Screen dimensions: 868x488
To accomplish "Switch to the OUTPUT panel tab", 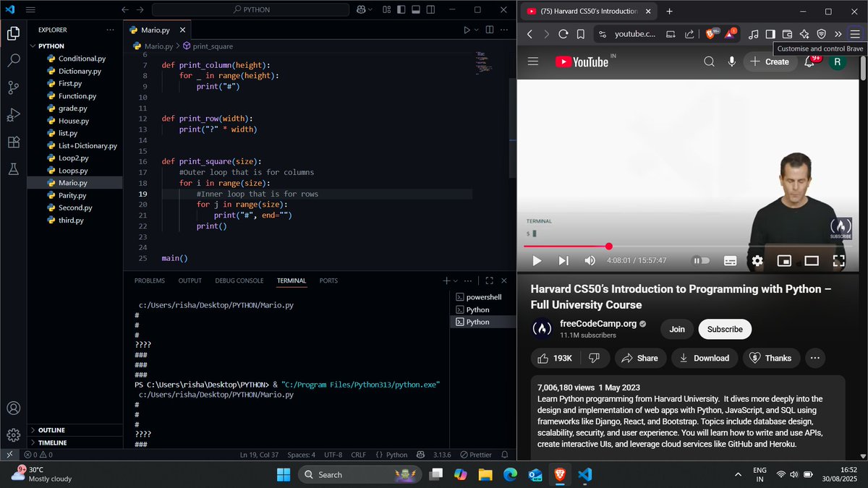I will click(x=190, y=281).
